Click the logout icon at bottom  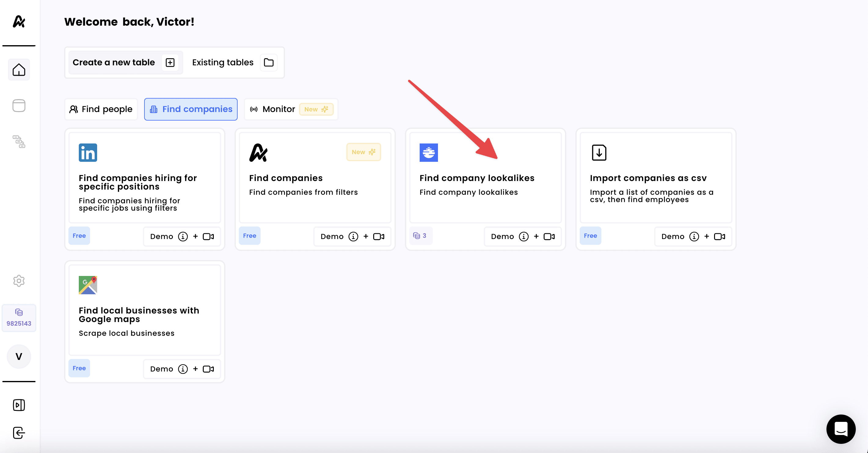tap(19, 433)
